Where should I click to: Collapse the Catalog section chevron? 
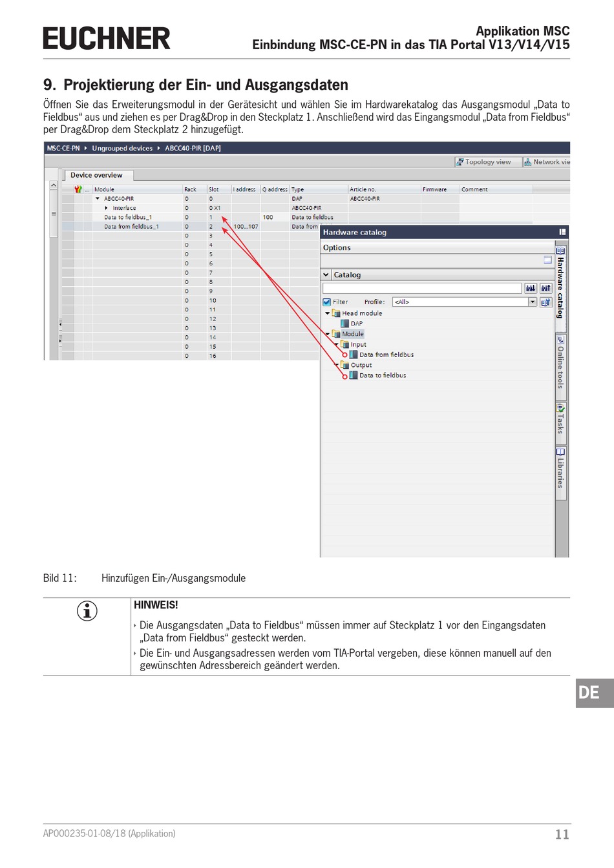coord(326,274)
